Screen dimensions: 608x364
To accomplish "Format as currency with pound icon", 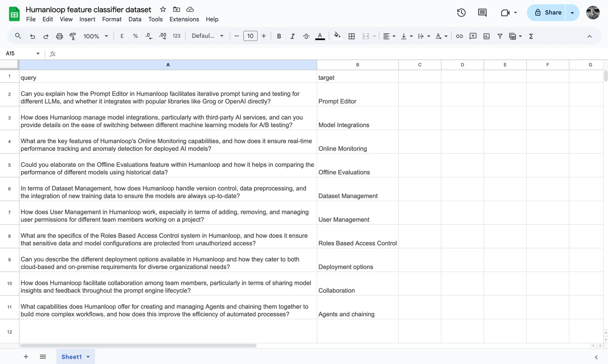I will pyautogui.click(x=122, y=36).
